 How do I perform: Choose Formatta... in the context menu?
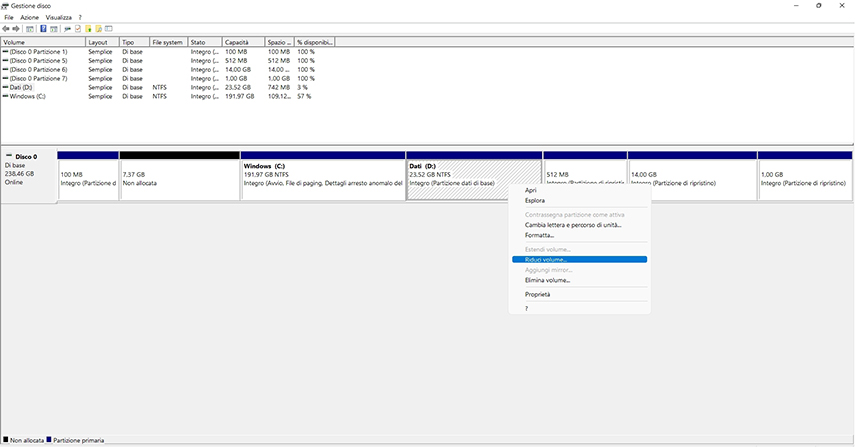[x=539, y=235]
